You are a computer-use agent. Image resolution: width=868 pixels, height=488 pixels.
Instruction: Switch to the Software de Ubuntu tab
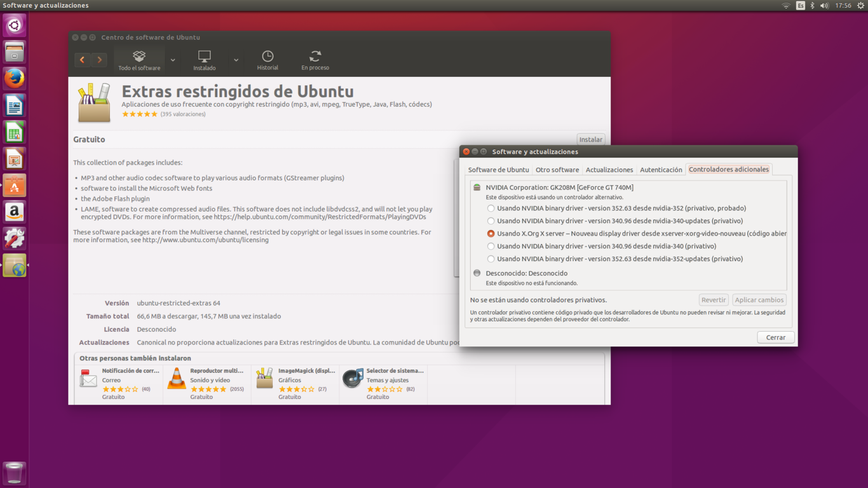click(498, 170)
